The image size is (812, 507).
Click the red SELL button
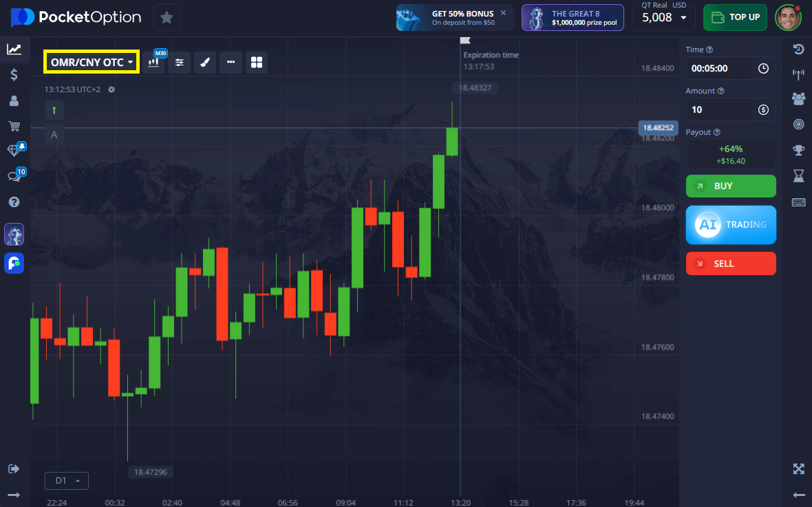coord(731,263)
